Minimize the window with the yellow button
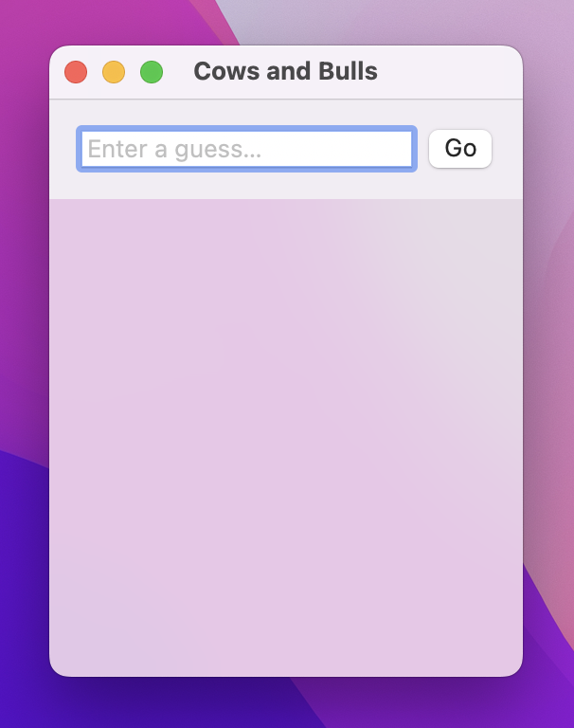This screenshot has height=728, width=574. [114, 72]
